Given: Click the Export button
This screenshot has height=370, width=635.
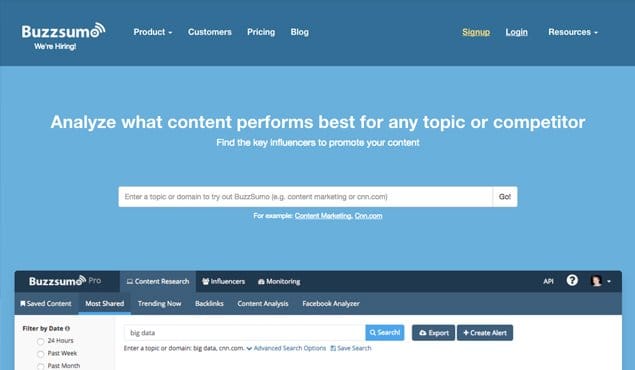Looking at the screenshot, I should (433, 333).
